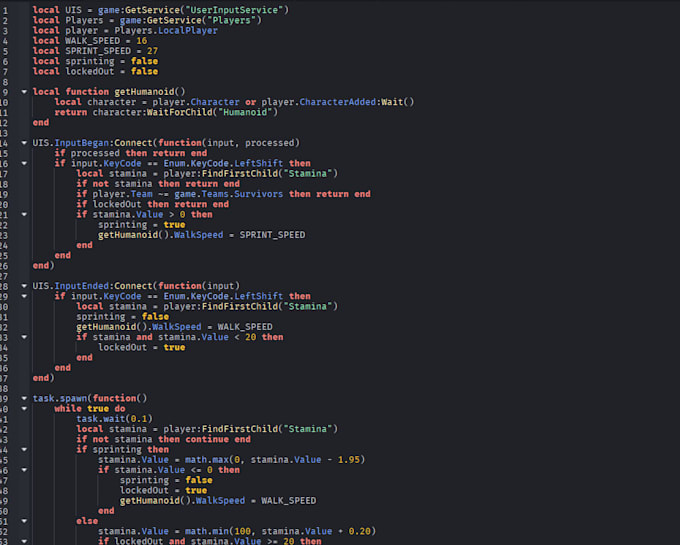This screenshot has height=545, width=680.
Task: Click 'if not stamina then return end' line
Action: [x=158, y=184]
